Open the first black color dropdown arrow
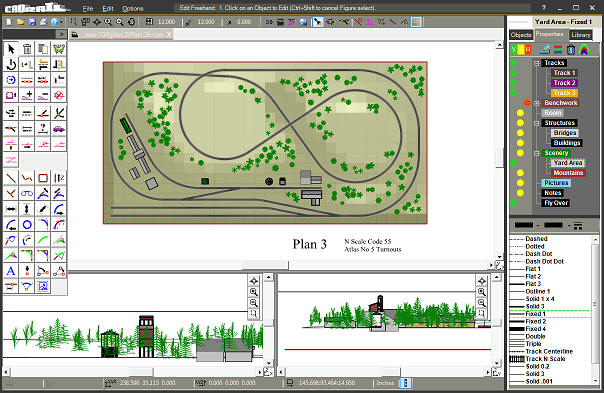This screenshot has width=604, height=393. 538,225
